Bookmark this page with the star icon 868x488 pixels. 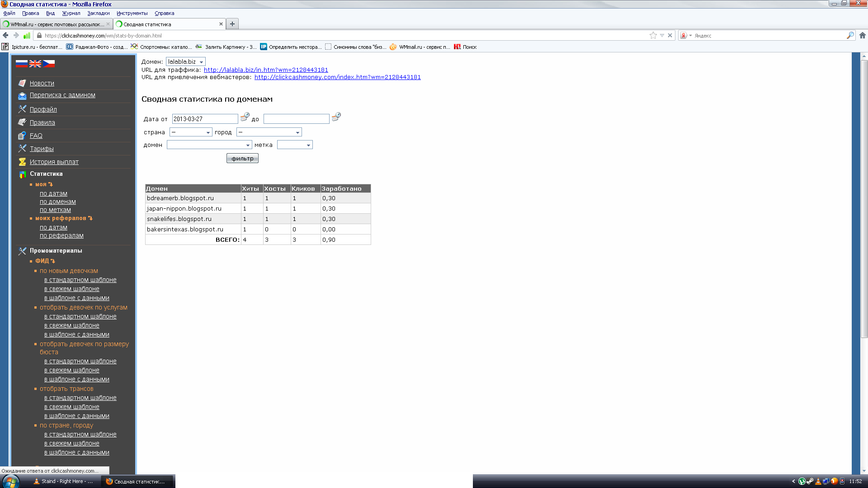653,35
